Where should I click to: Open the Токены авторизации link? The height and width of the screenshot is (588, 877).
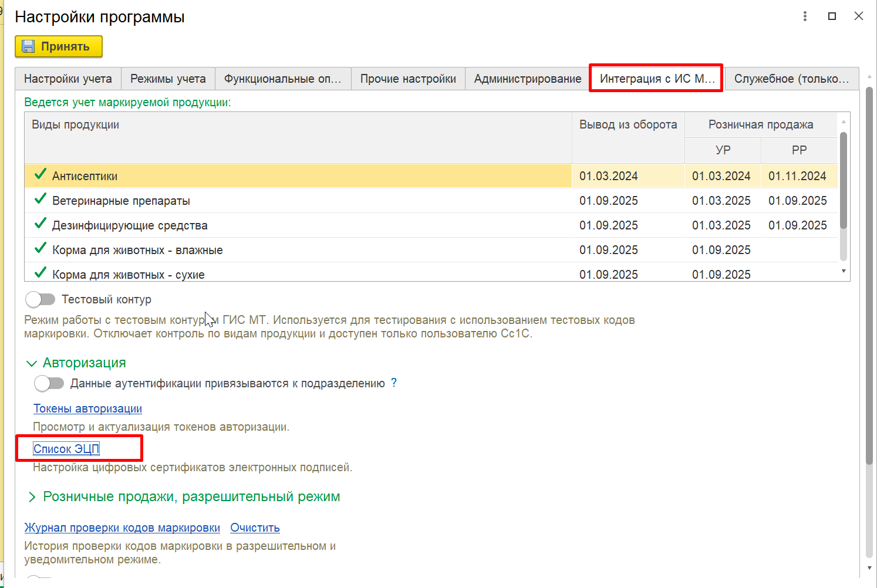(x=87, y=408)
